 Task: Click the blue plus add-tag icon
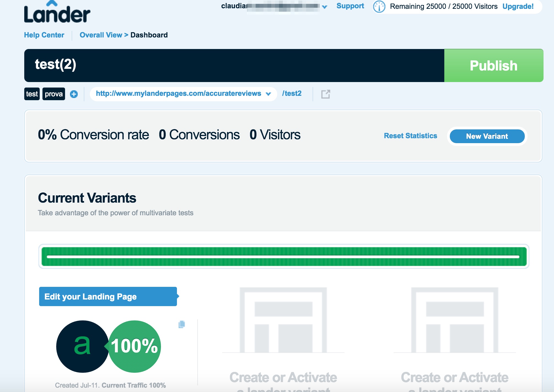click(x=74, y=94)
